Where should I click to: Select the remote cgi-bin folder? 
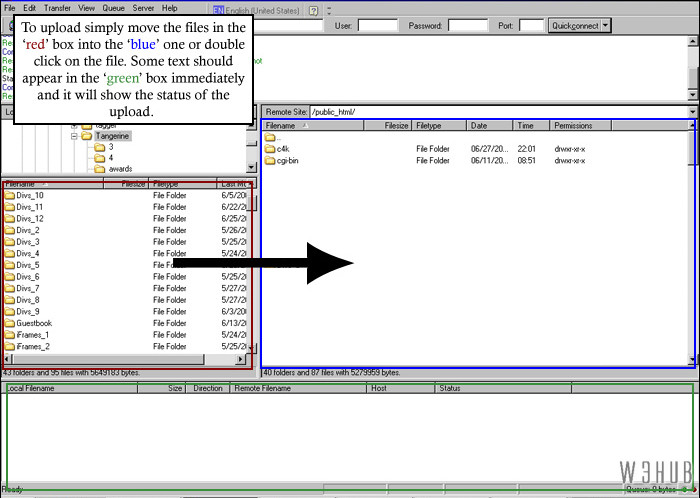(x=287, y=161)
